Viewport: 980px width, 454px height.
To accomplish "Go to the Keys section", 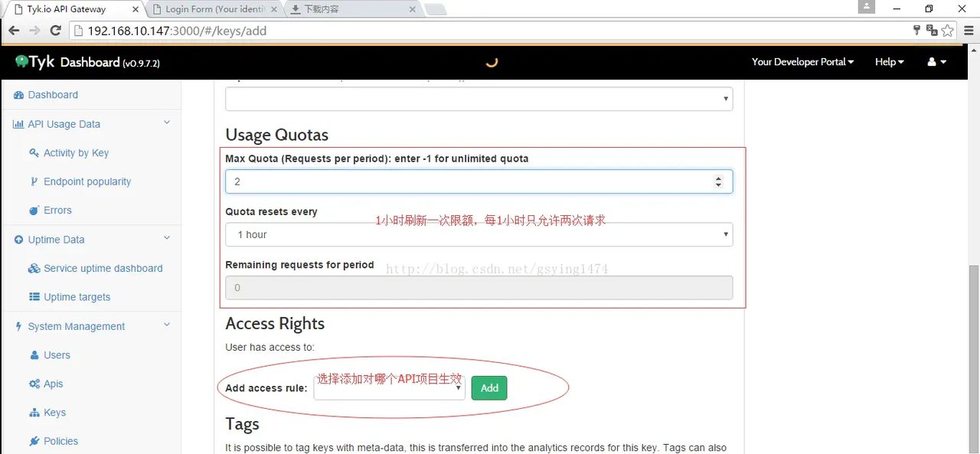I will click(x=54, y=412).
